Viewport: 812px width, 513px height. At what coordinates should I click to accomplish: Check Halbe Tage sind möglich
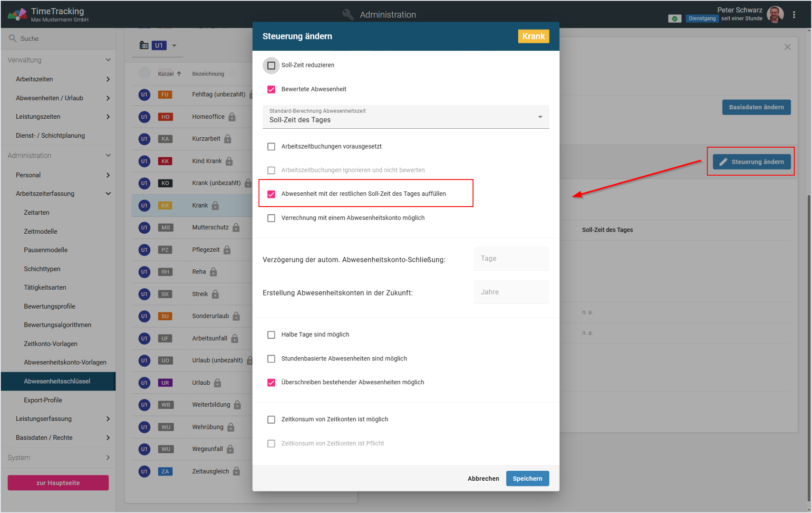tap(271, 335)
